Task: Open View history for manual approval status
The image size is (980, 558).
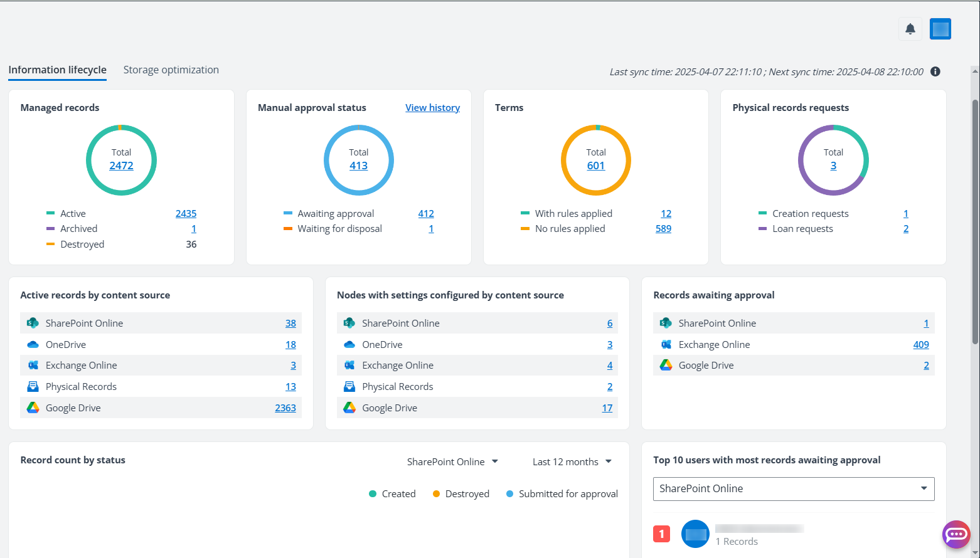Action: (432, 107)
